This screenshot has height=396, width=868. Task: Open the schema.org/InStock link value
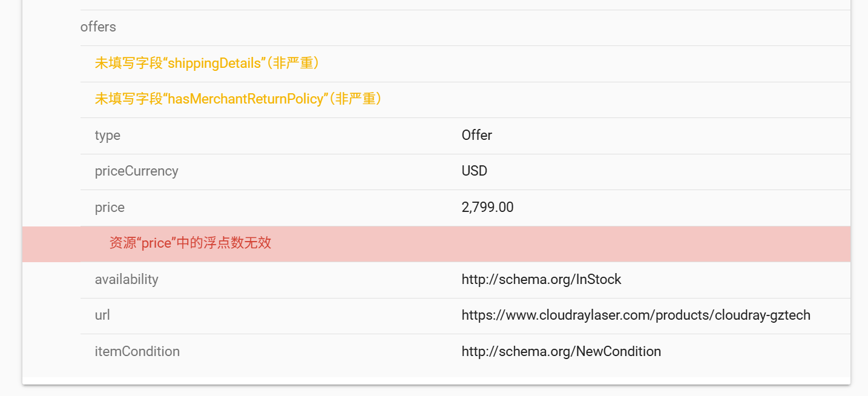point(541,280)
